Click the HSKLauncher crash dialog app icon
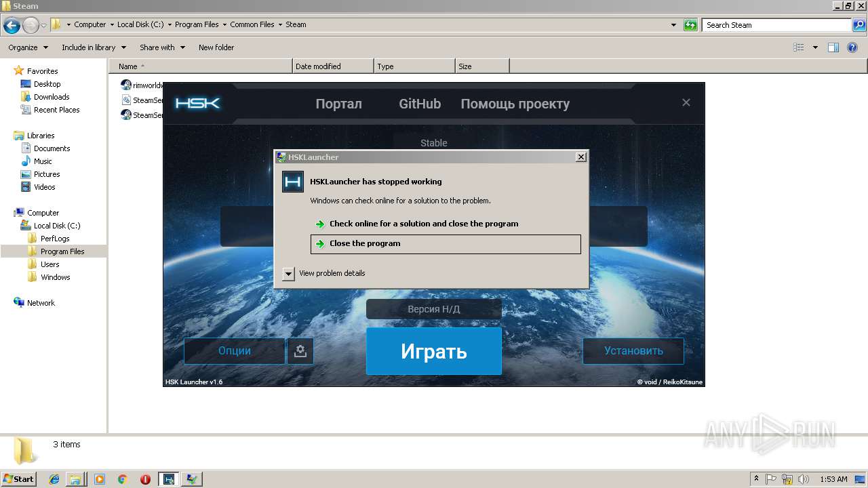 (293, 182)
